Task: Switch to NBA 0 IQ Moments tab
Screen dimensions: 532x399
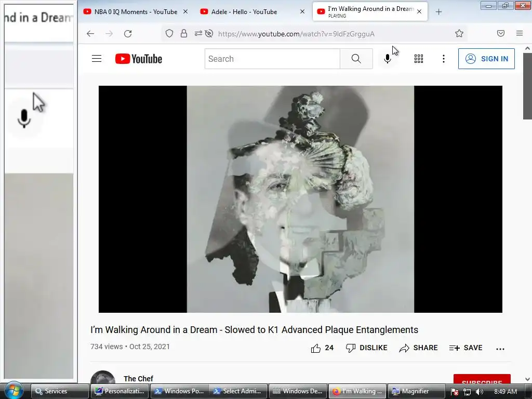Action: (x=136, y=11)
